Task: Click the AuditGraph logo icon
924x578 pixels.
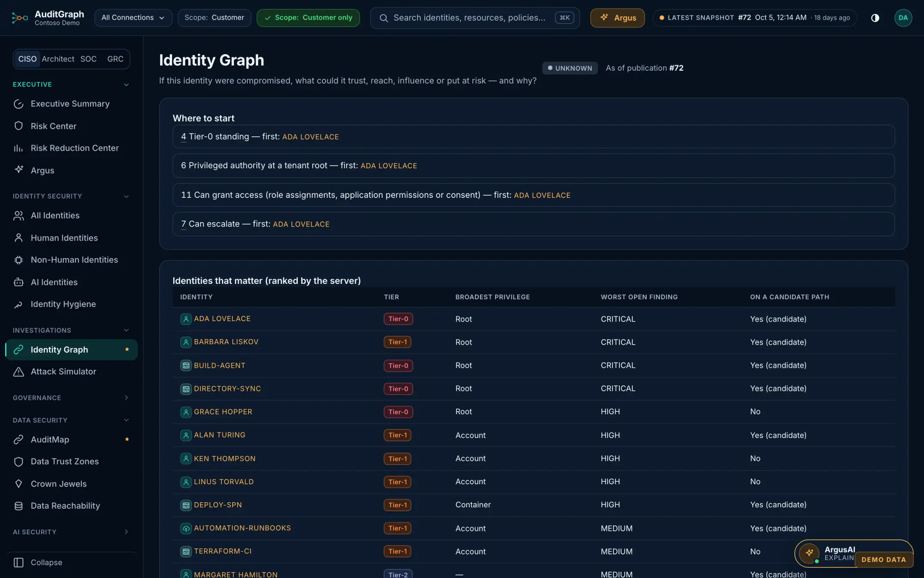Action: (x=20, y=18)
